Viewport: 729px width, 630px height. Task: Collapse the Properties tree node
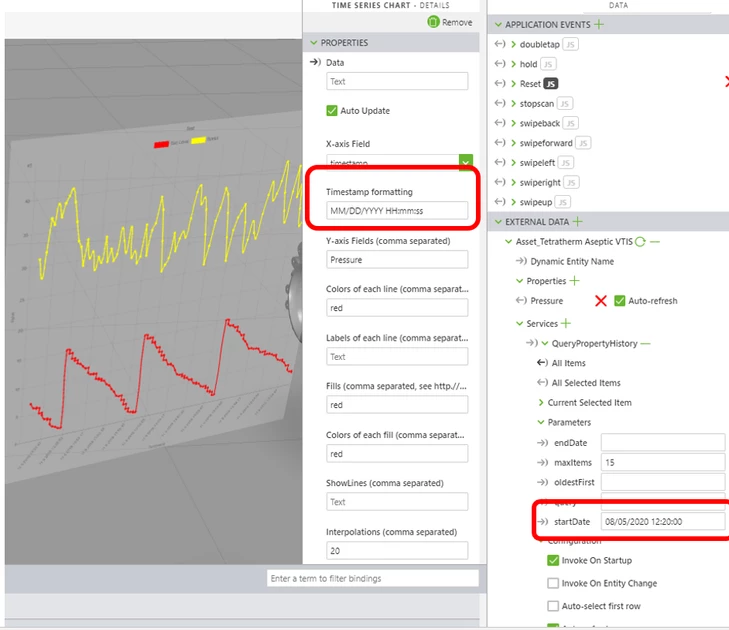click(520, 280)
